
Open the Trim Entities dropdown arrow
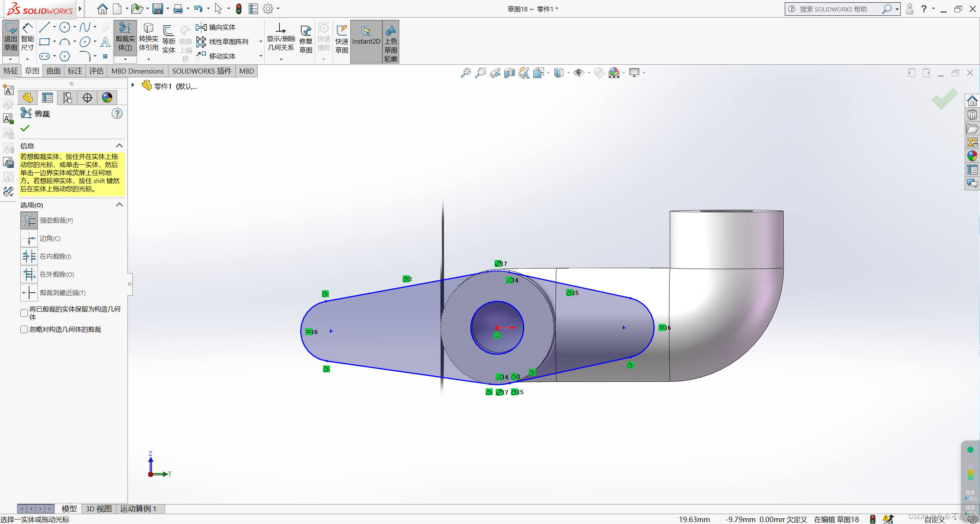(x=125, y=59)
